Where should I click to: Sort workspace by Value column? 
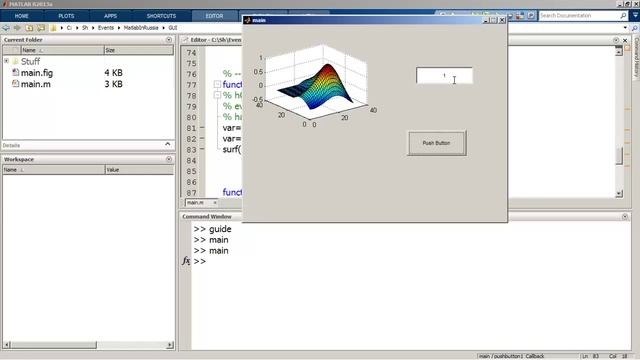pyautogui.click(x=139, y=170)
